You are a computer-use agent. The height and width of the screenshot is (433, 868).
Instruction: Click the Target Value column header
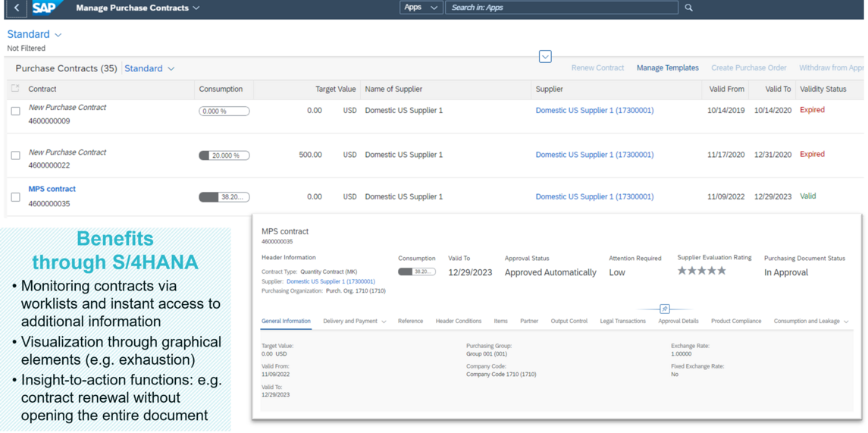[x=336, y=89]
